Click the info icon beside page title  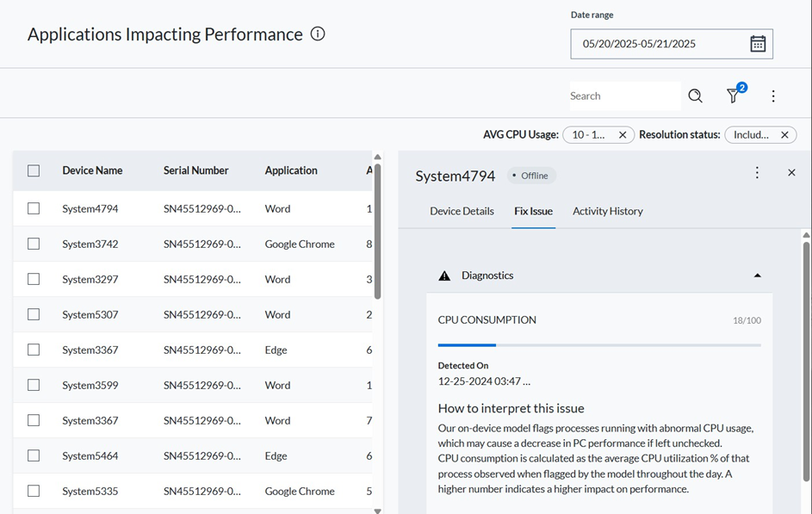[318, 34]
